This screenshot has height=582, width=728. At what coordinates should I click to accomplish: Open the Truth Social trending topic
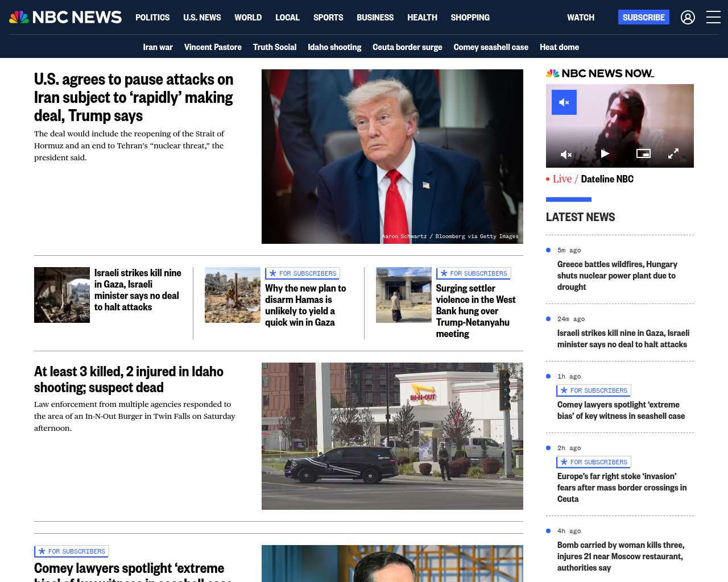tap(275, 47)
